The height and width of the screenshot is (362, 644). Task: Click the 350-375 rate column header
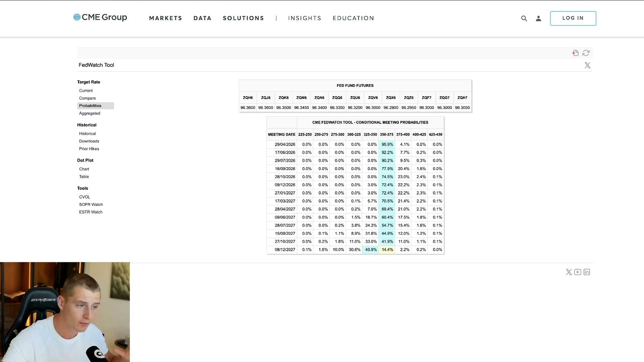[387, 135]
